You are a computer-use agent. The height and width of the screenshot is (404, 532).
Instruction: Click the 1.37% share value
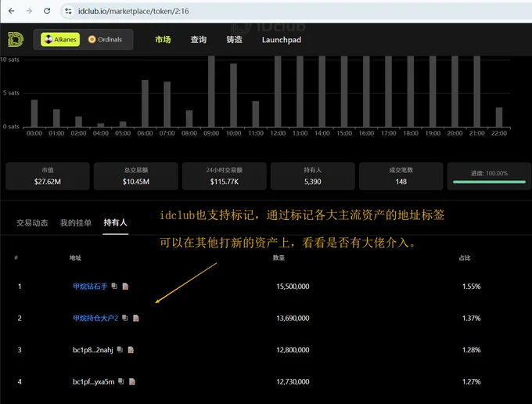(x=471, y=318)
